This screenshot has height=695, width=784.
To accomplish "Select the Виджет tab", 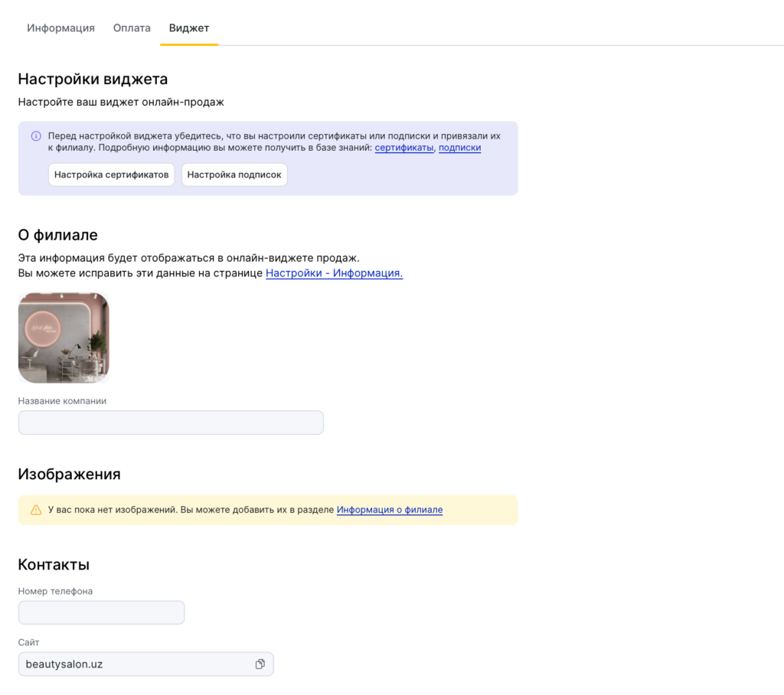I will [x=189, y=28].
